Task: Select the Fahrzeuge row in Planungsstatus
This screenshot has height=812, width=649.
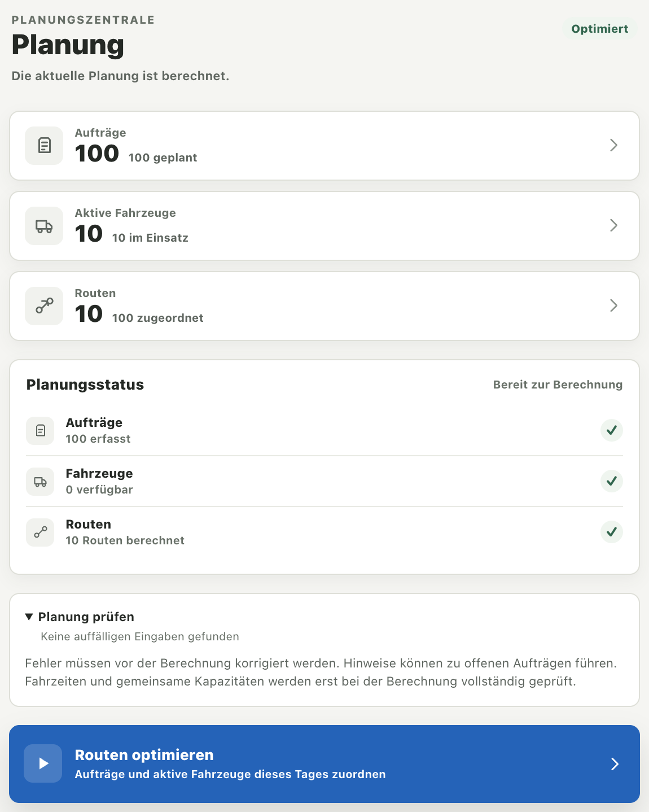Action: click(x=324, y=481)
